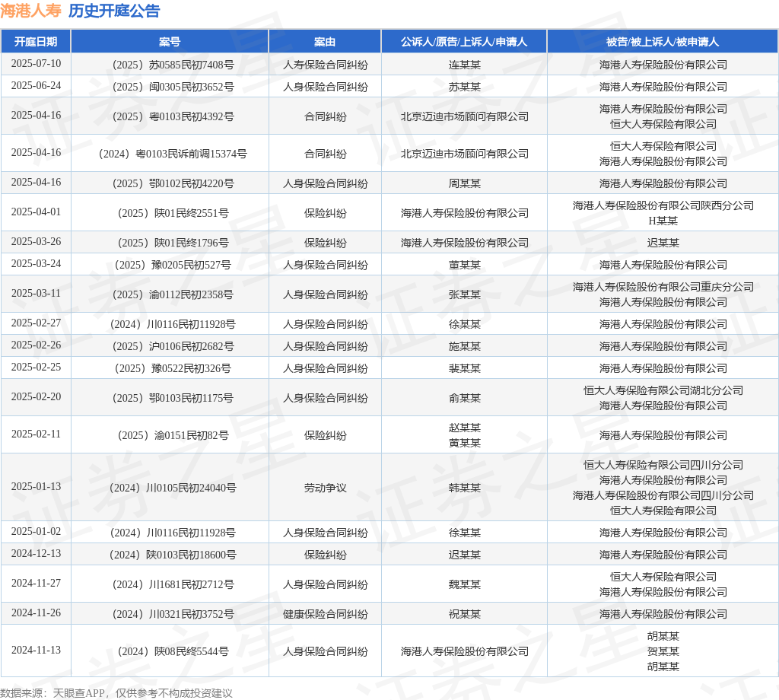The height and width of the screenshot is (700, 779).
Task: Click plaintiff 赵某某
Action: 465,428
